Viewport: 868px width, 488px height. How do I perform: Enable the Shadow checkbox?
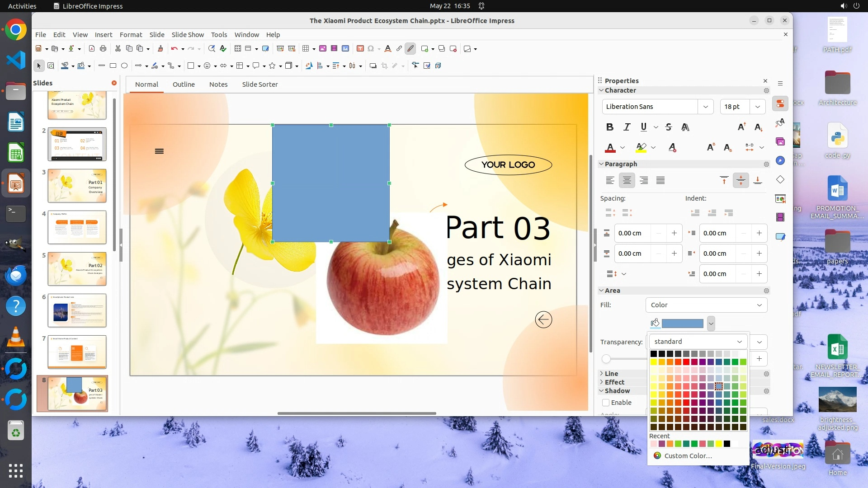(x=606, y=403)
